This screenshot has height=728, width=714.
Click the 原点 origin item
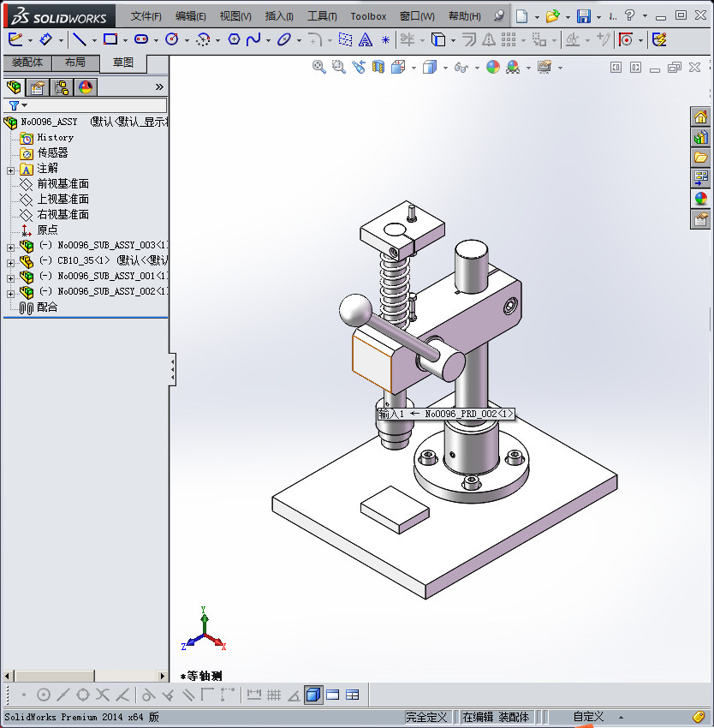(39, 230)
